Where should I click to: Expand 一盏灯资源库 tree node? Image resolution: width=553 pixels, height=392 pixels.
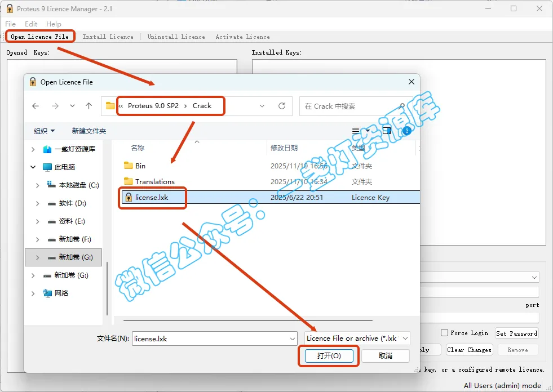(x=33, y=149)
